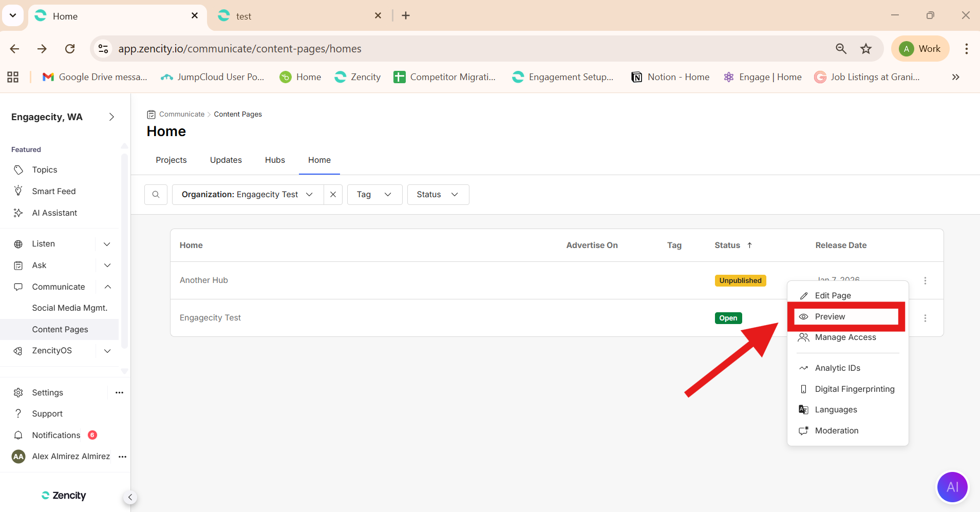Screen dimensions: 980x512
Task: Switch to the Hubs tab
Action: [x=275, y=160]
